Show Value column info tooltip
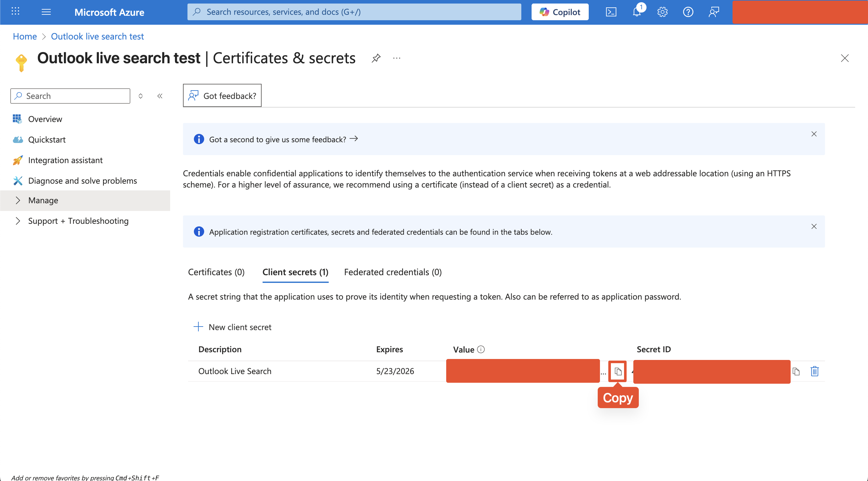868x481 pixels. coord(481,349)
